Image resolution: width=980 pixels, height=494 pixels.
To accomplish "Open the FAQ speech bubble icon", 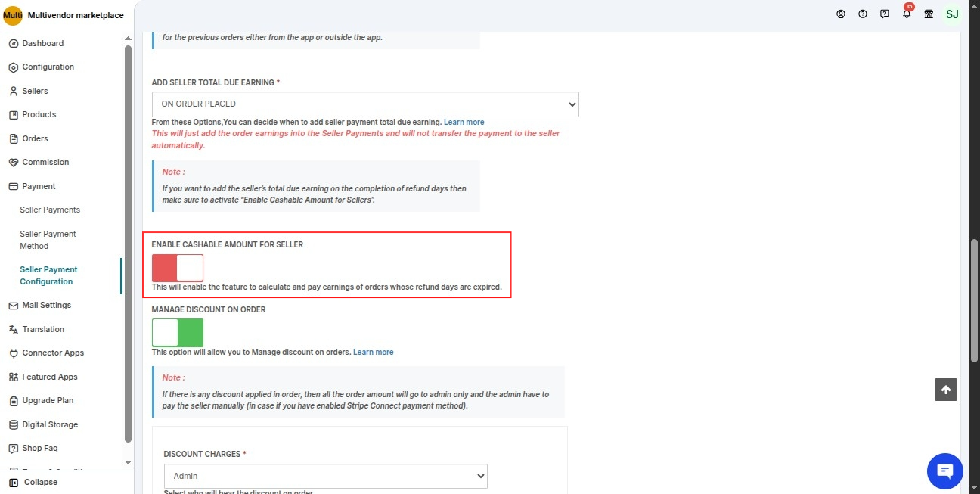I will click(x=885, y=14).
